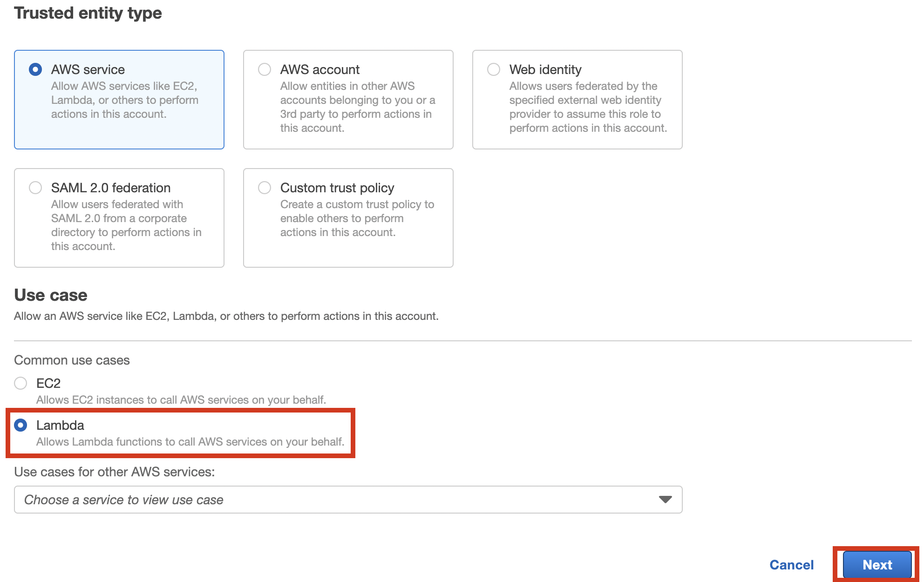Select the AWS service radio button

click(x=35, y=69)
